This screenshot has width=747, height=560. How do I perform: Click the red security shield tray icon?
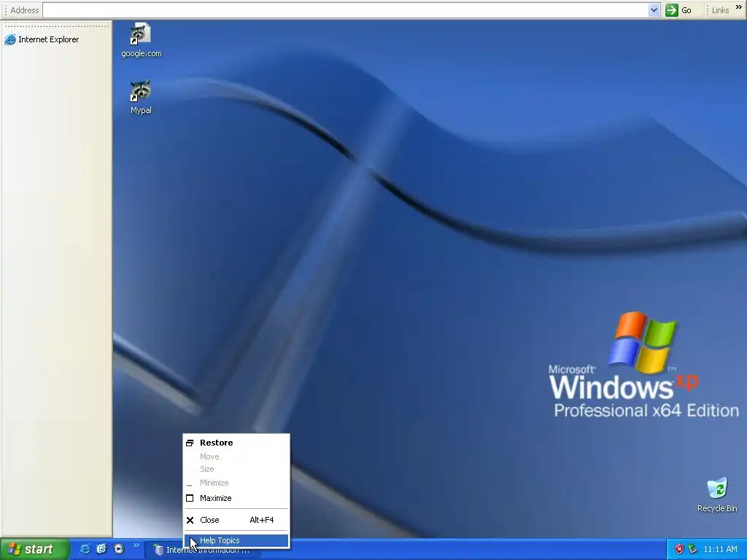679,549
